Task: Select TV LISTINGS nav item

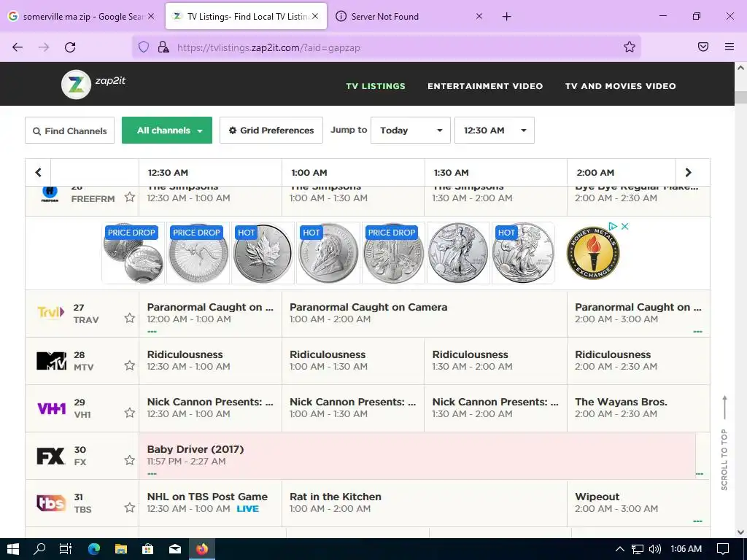Action: 376,86
